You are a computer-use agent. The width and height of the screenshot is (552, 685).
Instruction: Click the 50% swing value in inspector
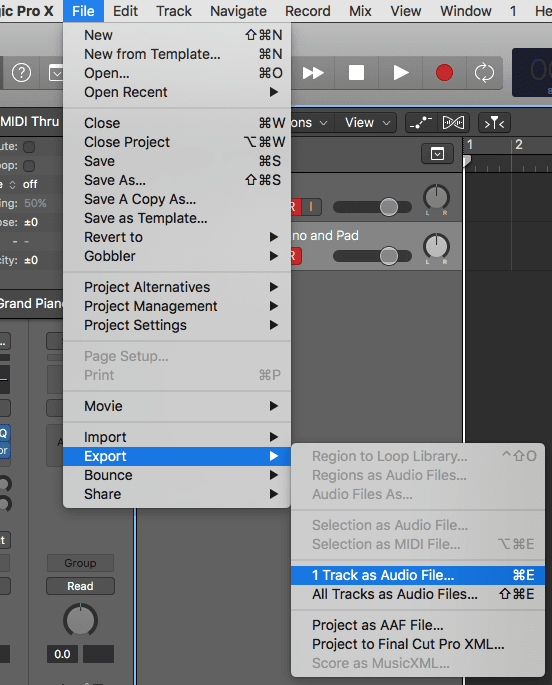35,203
